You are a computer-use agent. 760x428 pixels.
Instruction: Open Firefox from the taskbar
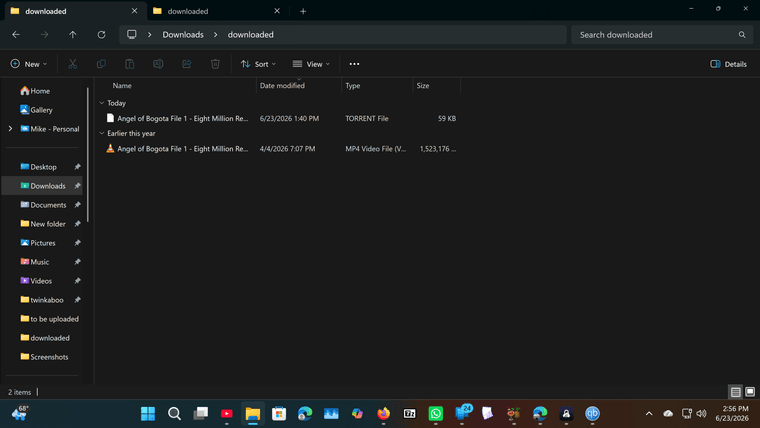pyautogui.click(x=383, y=413)
